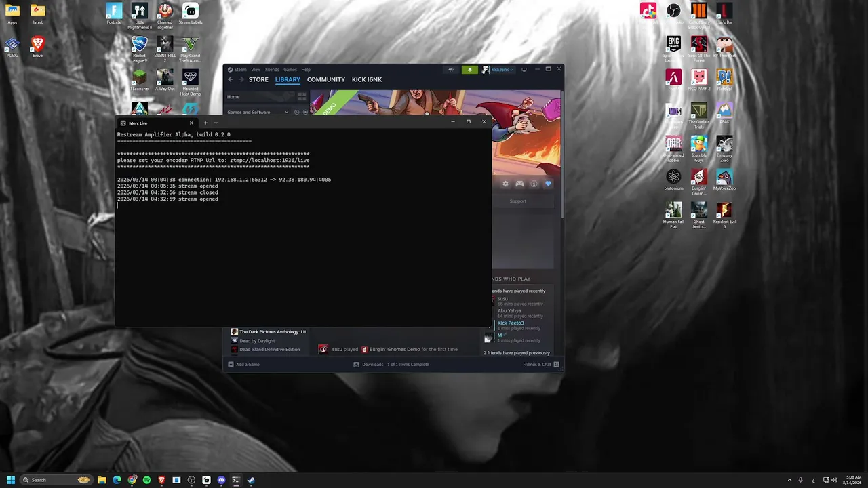Launch Epic Games Launcher shortcut
Image resolution: width=868 pixels, height=488 pixels.
point(673,49)
